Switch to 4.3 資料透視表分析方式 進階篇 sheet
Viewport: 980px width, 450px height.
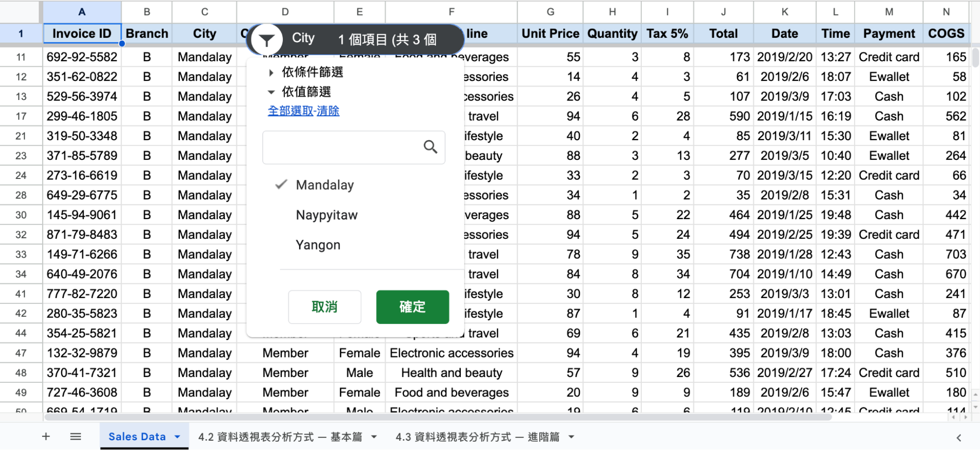(477, 436)
